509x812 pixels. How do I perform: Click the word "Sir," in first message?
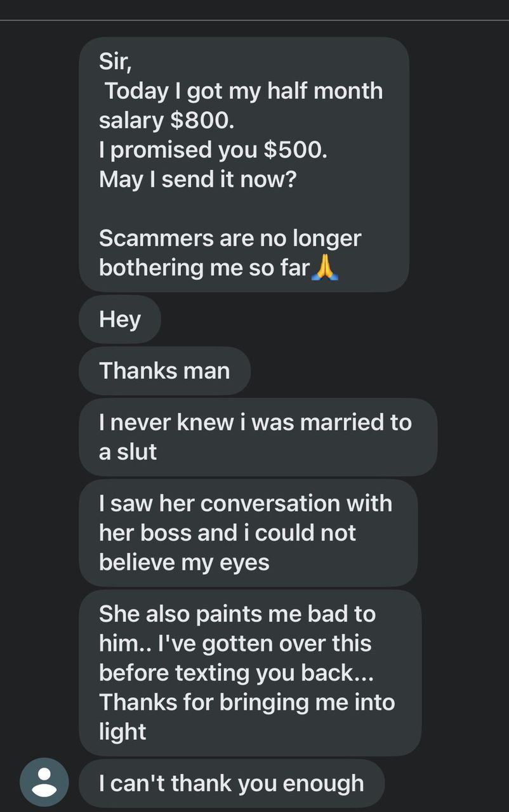click(x=115, y=62)
